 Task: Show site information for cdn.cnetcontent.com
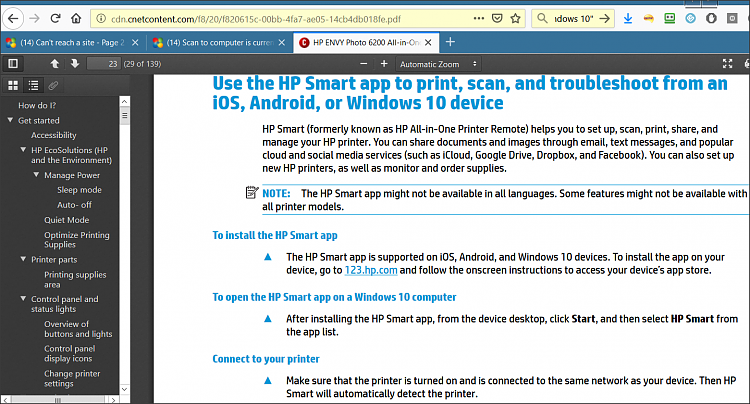[101, 19]
